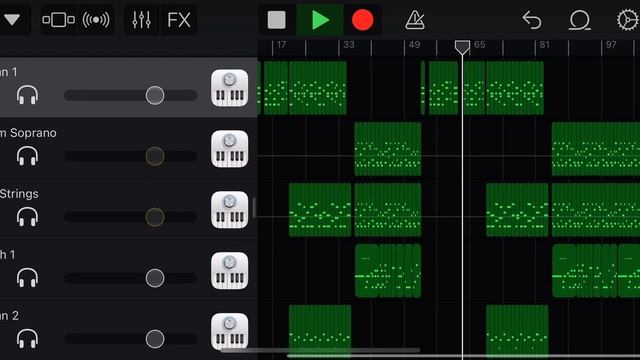Viewport: 640px width, 360px height.
Task: Open the loop browser icon
Action: tap(580, 20)
